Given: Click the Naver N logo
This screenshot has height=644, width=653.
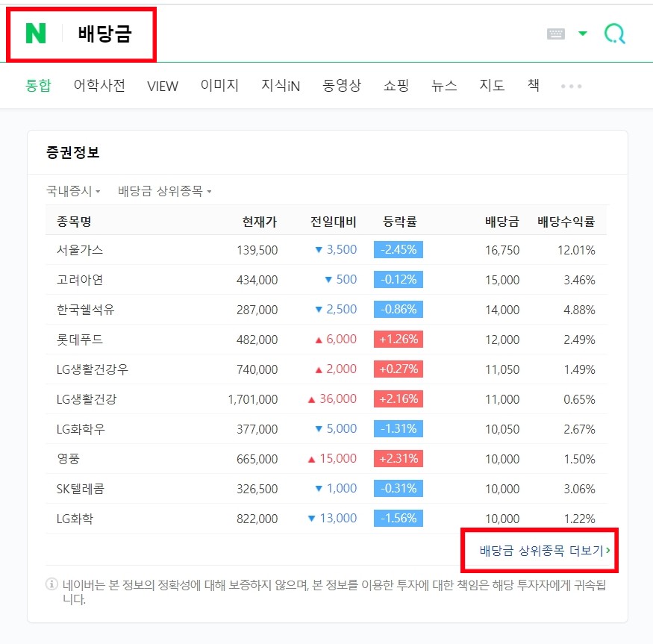Looking at the screenshot, I should point(35,34).
